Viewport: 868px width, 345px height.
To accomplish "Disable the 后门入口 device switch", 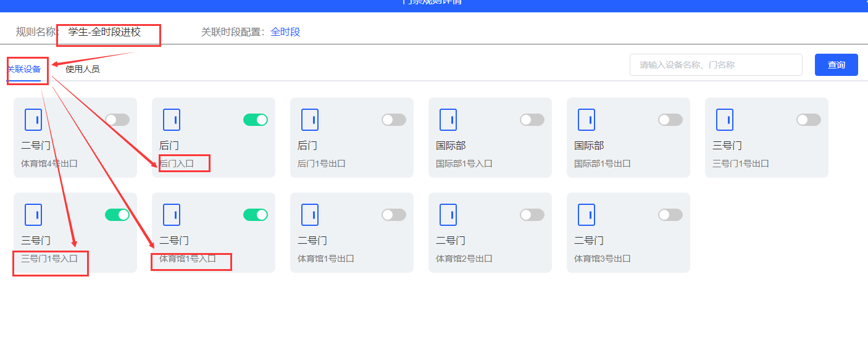I will tap(256, 120).
